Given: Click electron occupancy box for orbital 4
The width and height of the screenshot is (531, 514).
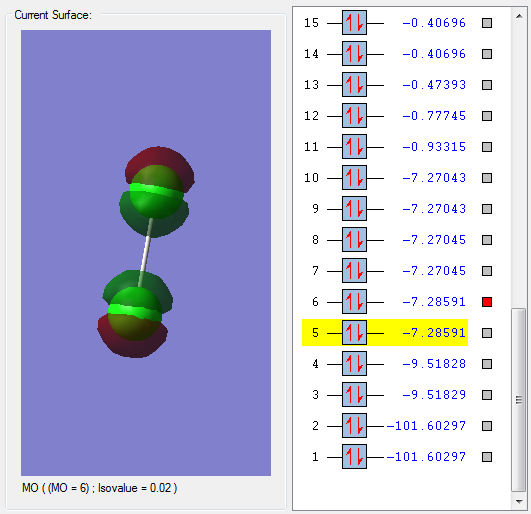Looking at the screenshot, I should (354, 364).
